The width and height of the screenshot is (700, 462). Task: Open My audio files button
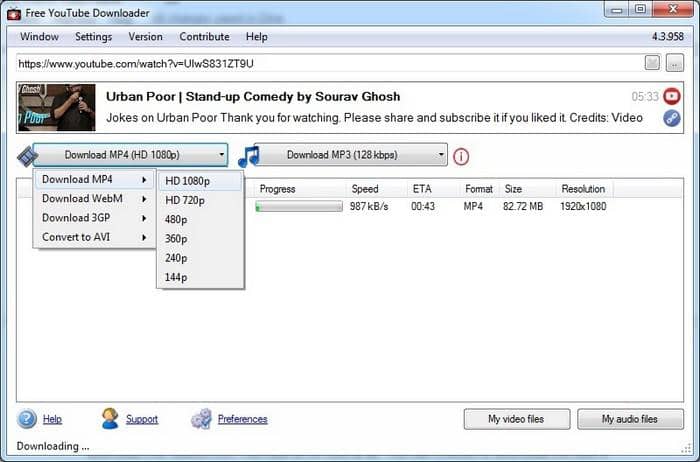pyautogui.click(x=630, y=419)
